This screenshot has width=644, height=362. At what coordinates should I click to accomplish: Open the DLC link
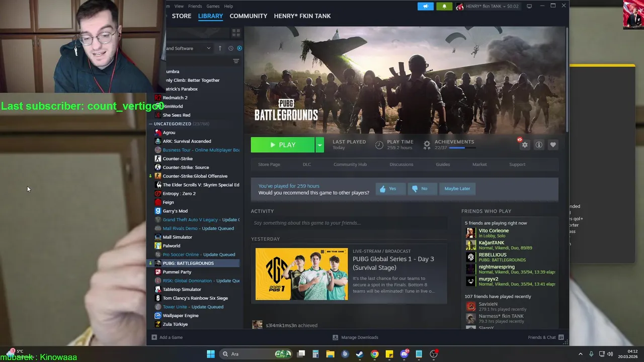click(307, 164)
